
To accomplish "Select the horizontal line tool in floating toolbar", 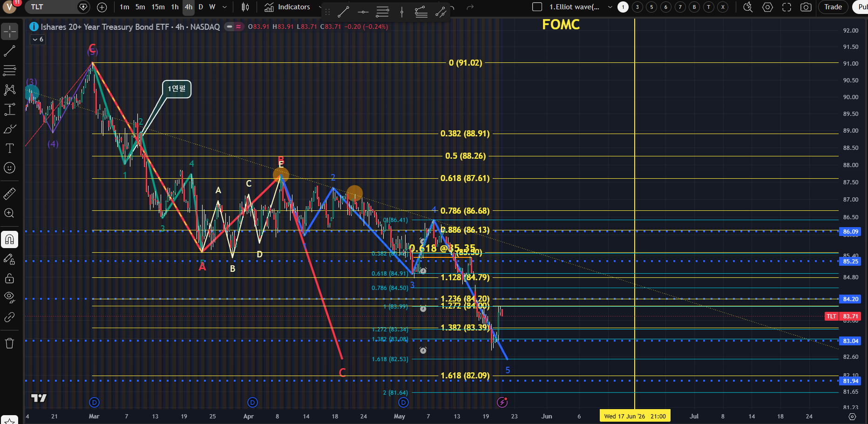I will (x=363, y=12).
